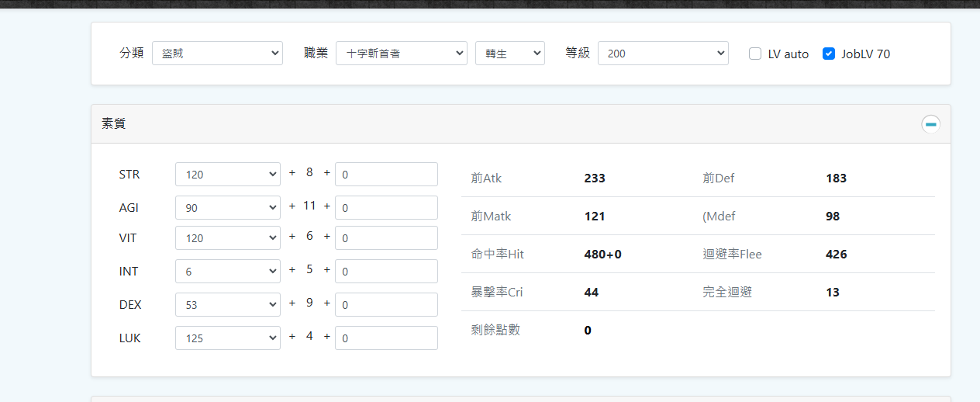Open the INT base value dropdown
980x402 pixels.
(x=228, y=272)
